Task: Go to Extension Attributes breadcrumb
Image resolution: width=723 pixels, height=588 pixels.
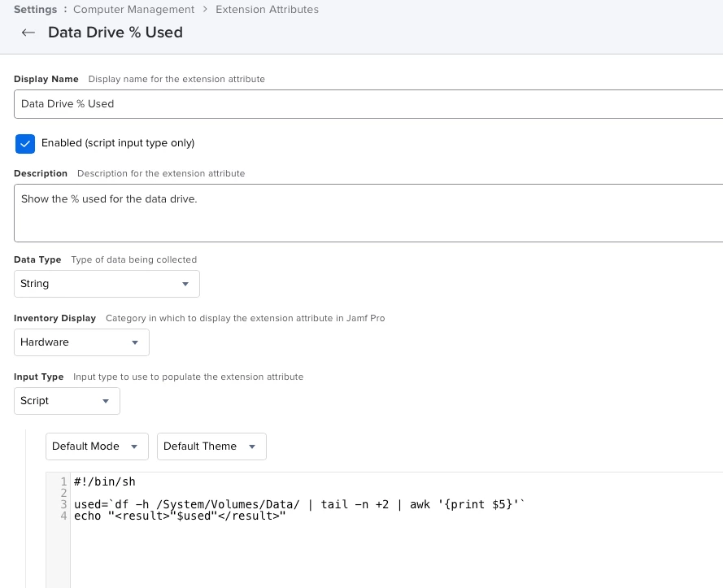Action: tap(267, 9)
